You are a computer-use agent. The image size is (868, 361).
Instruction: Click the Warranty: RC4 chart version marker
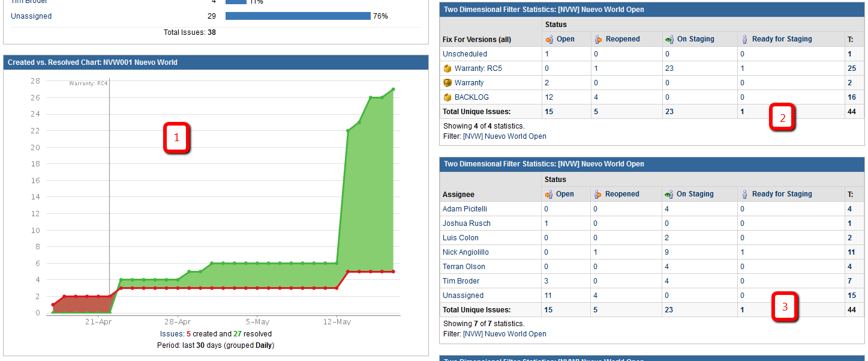89,83
